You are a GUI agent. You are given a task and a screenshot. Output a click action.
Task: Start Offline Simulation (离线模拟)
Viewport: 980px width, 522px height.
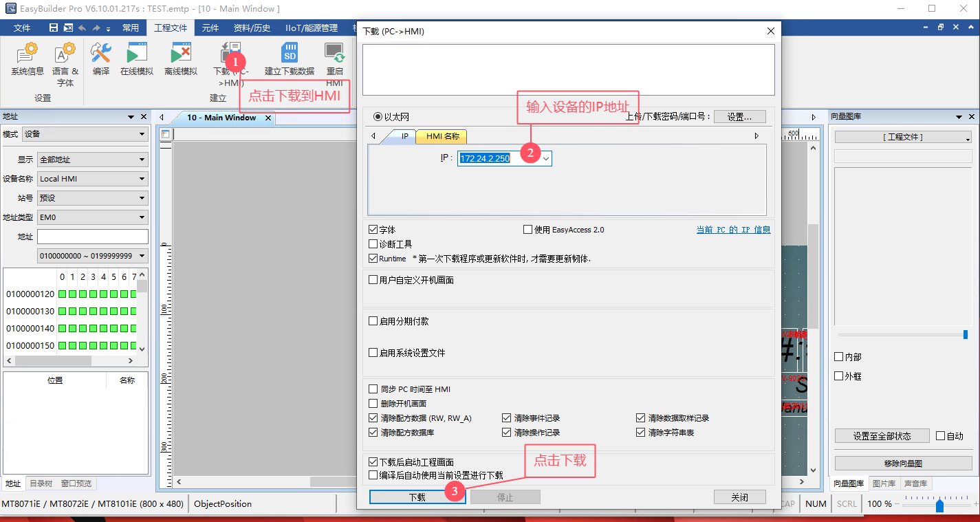[181, 59]
